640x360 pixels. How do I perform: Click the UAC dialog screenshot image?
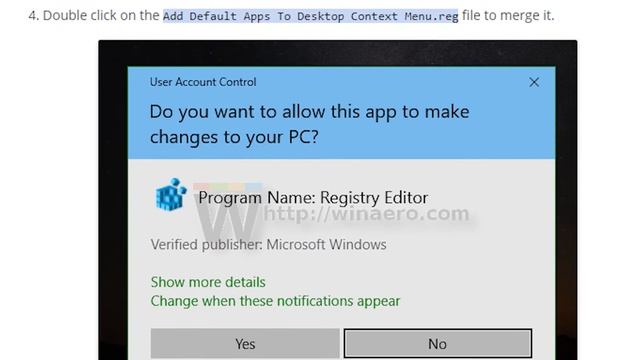click(x=338, y=200)
